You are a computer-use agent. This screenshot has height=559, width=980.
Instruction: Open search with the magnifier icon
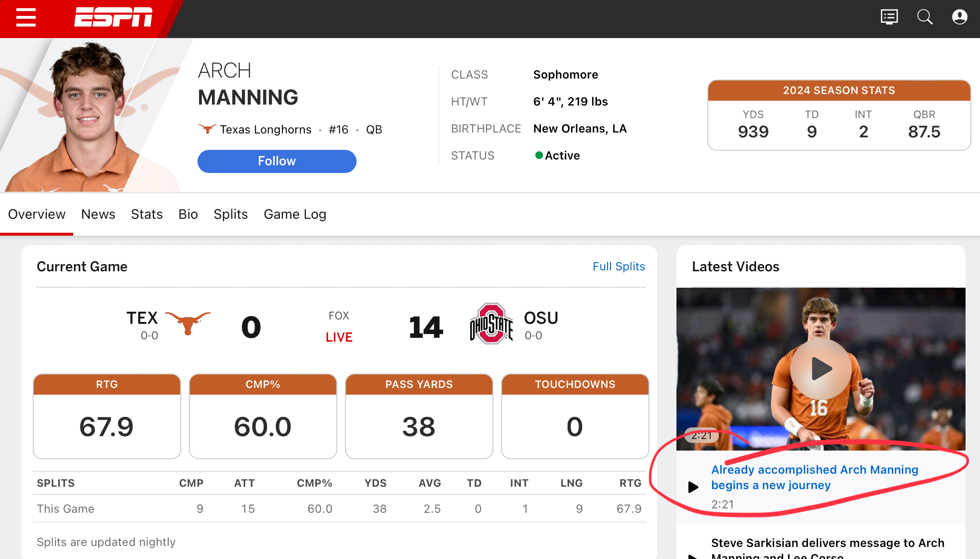pyautogui.click(x=925, y=17)
